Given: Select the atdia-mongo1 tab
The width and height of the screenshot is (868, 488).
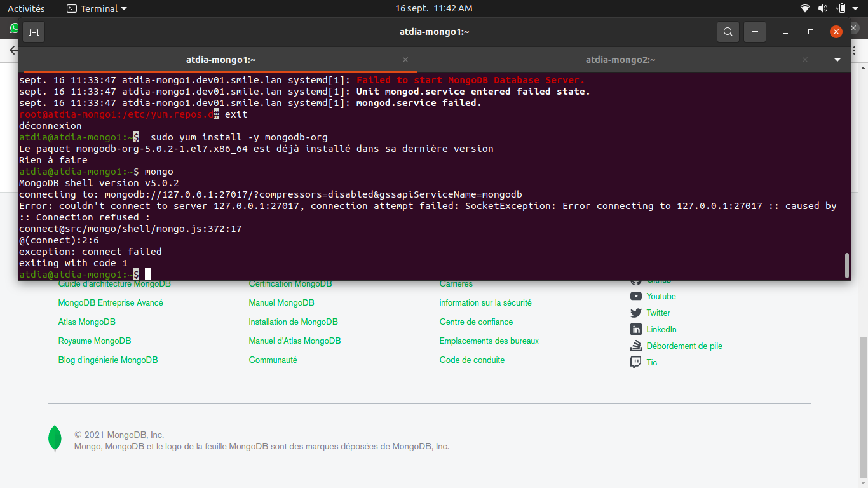Looking at the screenshot, I should 220,60.
